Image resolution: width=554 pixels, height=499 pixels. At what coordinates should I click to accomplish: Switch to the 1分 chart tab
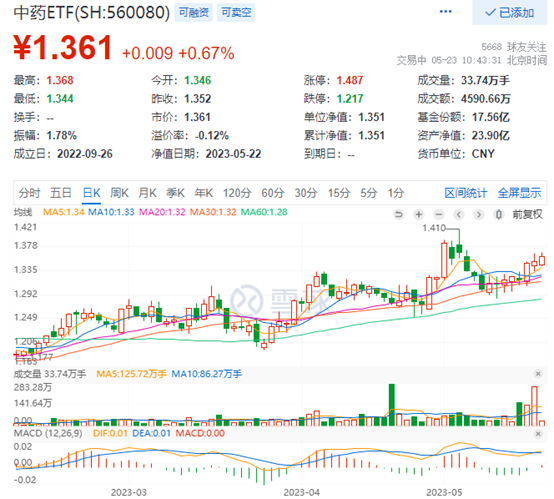click(x=396, y=193)
